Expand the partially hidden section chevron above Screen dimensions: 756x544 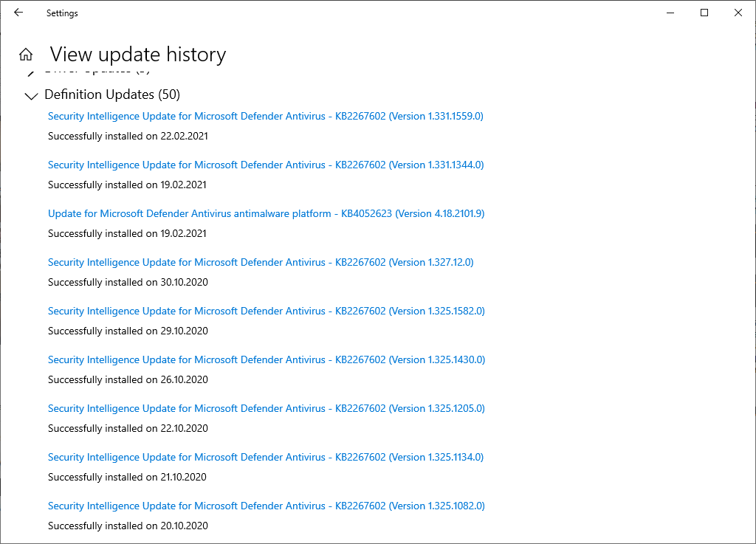click(x=31, y=73)
